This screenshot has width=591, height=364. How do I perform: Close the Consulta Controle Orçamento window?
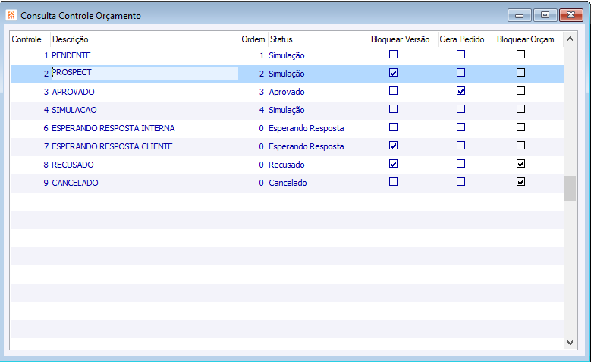click(571, 15)
